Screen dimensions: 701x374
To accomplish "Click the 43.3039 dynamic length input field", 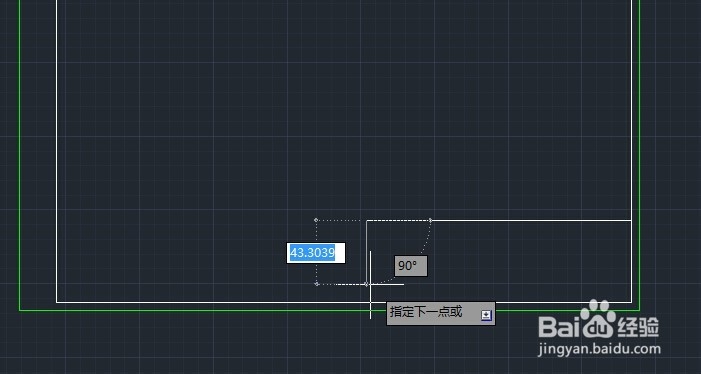I will [316, 253].
